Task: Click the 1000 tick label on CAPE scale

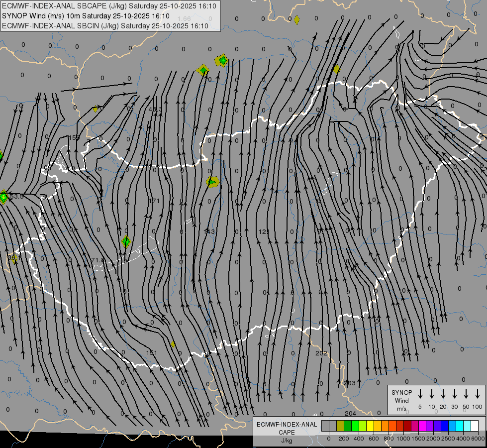Action: coord(403,439)
